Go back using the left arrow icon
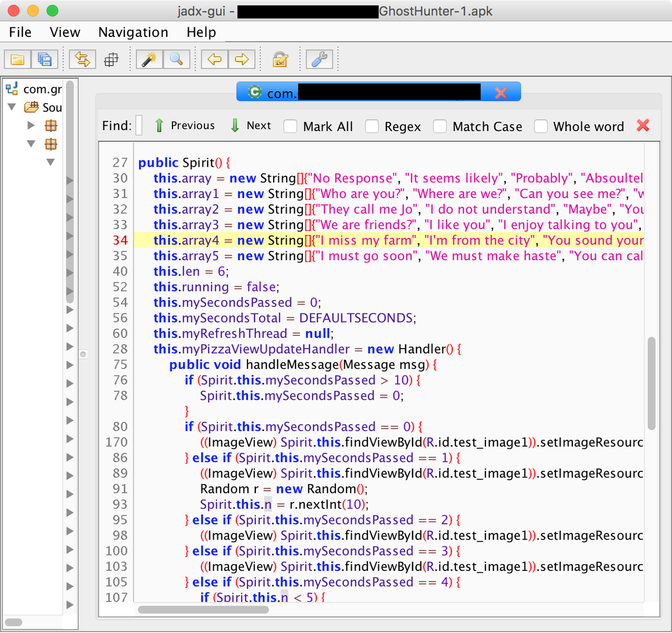Image resolution: width=672 pixels, height=633 pixels. (x=214, y=59)
